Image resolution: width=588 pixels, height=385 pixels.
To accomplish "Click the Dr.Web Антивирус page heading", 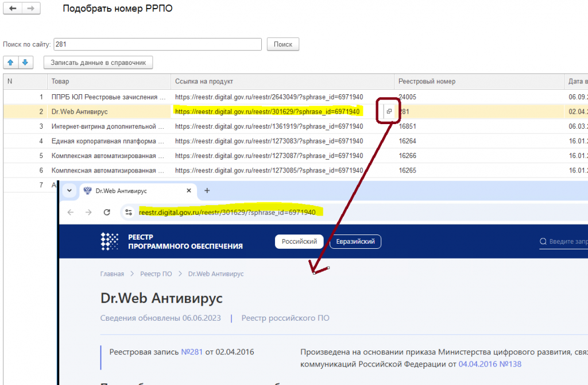I will pyautogui.click(x=161, y=298).
